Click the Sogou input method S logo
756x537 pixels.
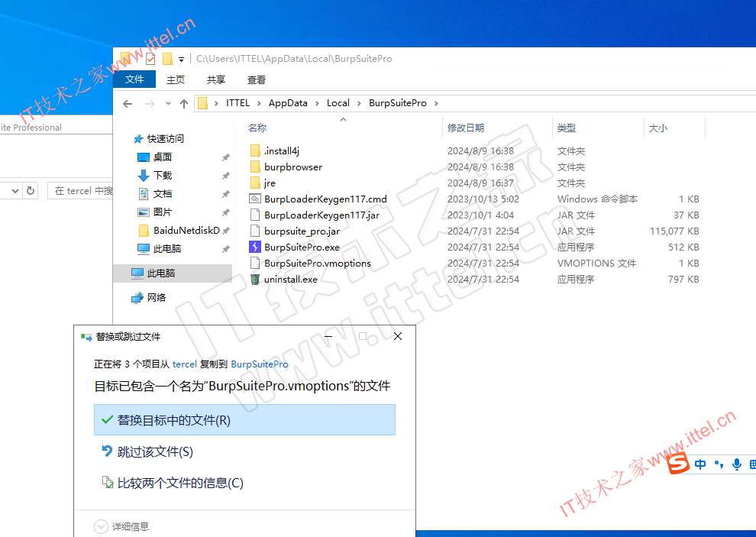(678, 464)
